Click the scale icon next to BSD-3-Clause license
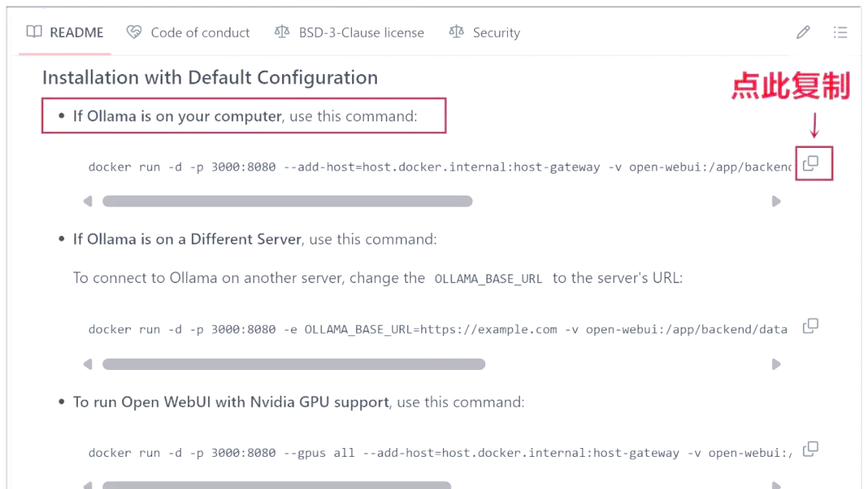This screenshot has height=489, width=868. tap(281, 33)
